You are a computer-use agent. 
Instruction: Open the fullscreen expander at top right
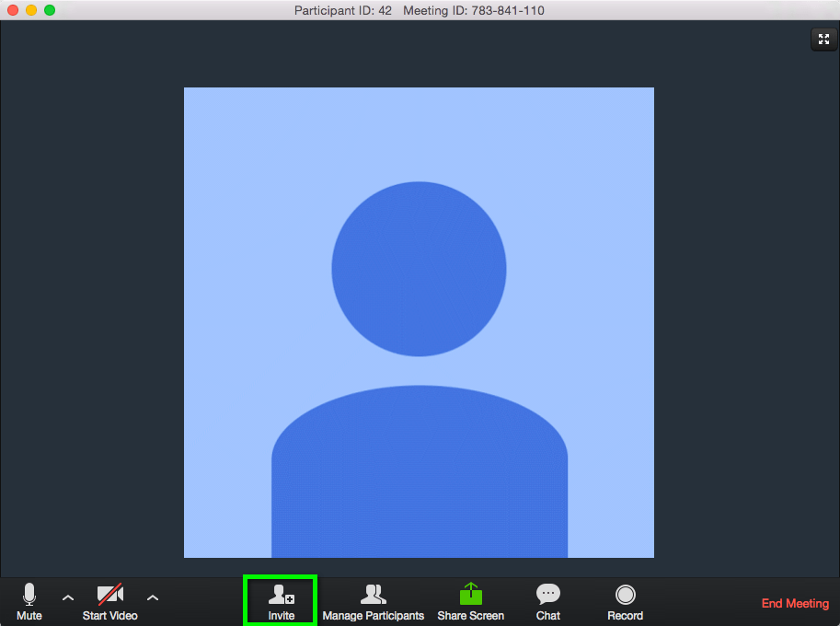[x=823, y=39]
